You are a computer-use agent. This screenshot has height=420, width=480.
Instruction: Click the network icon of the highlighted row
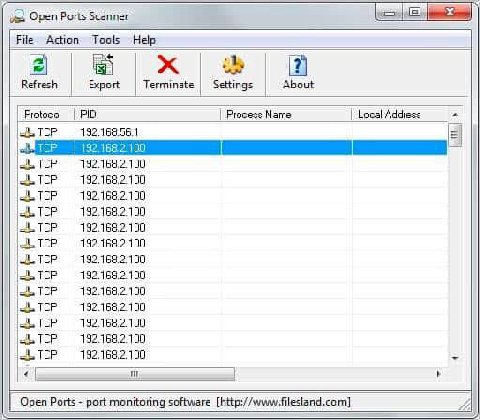point(27,148)
